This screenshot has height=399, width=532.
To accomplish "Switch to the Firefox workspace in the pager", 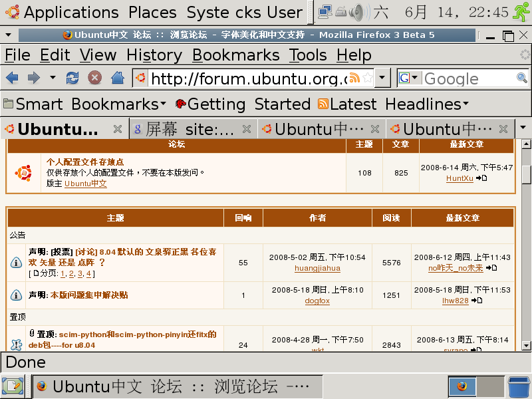I will [x=462, y=386].
